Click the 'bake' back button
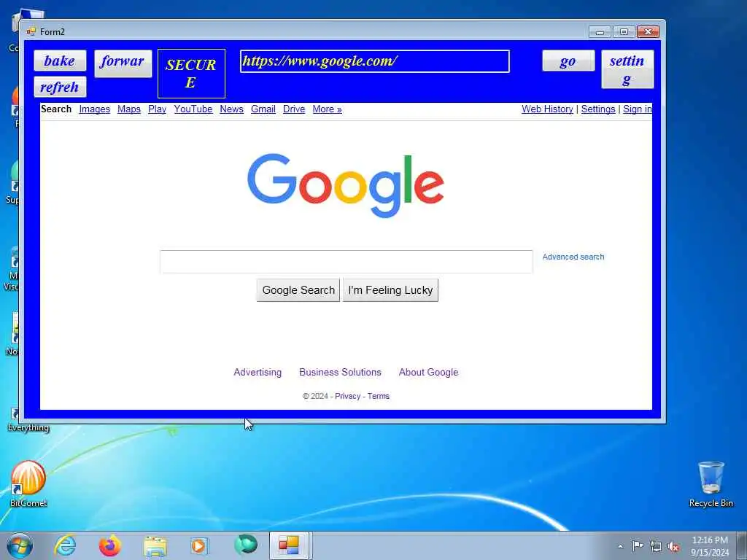 pos(60,61)
